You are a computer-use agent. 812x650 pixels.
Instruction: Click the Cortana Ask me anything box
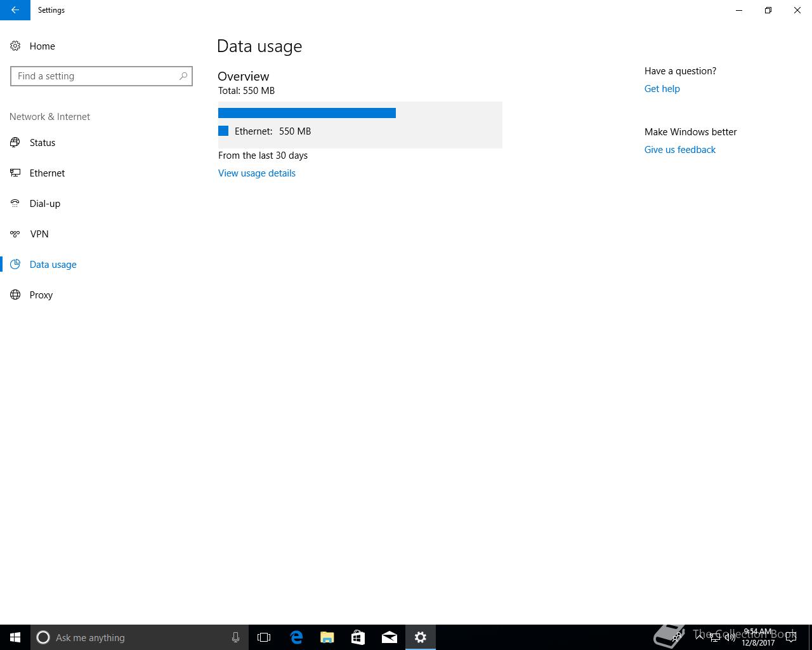click(140, 637)
